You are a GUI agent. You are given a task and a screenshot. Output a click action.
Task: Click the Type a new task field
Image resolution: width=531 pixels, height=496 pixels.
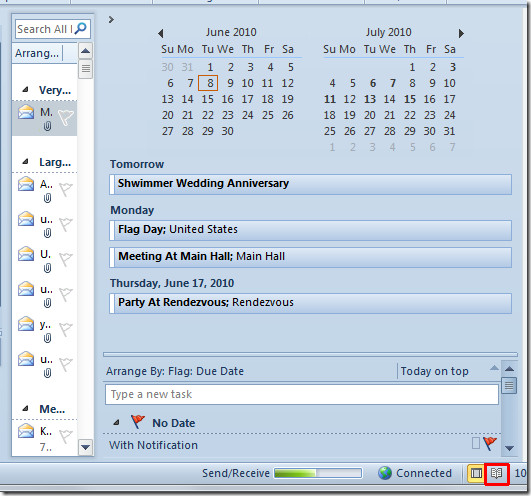[302, 394]
